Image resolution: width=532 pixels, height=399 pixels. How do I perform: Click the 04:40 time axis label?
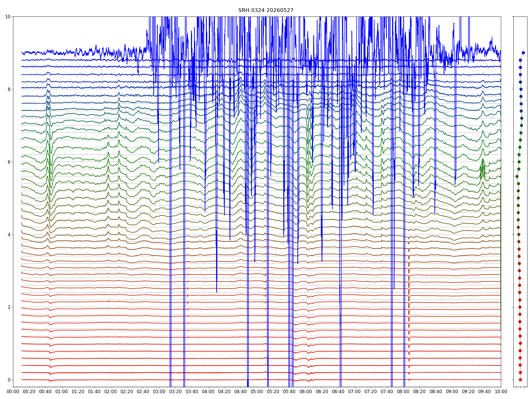[x=241, y=392]
